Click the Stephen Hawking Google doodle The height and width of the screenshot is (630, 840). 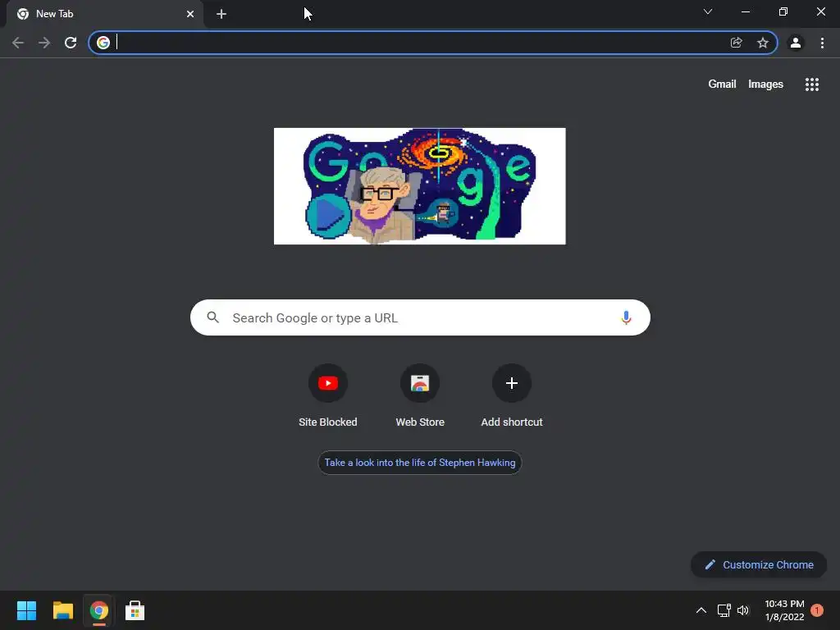419,186
